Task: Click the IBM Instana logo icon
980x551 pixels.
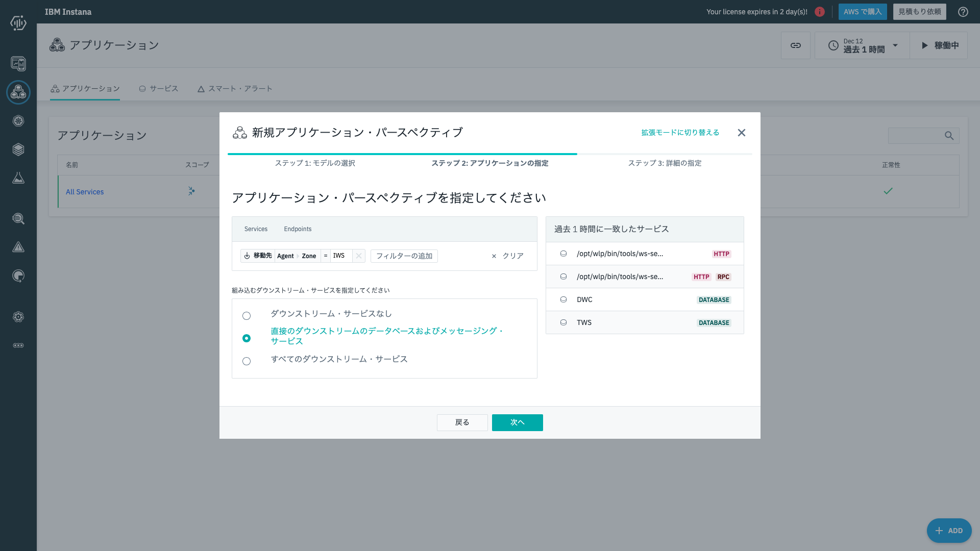Action: [x=18, y=23]
